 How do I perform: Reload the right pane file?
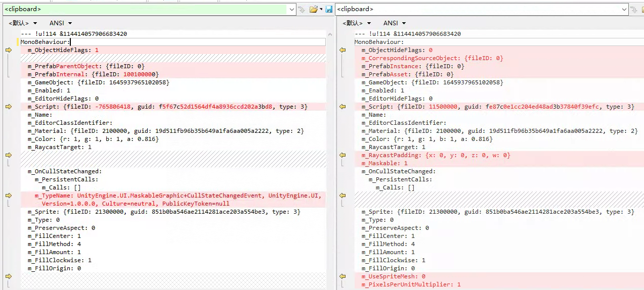[633, 9]
